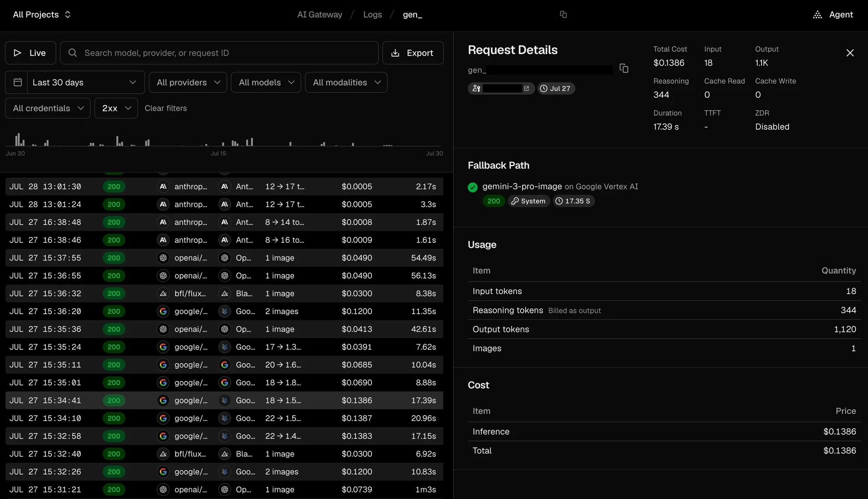Click the search magnifier icon
The width and height of the screenshot is (868, 499).
72,53
